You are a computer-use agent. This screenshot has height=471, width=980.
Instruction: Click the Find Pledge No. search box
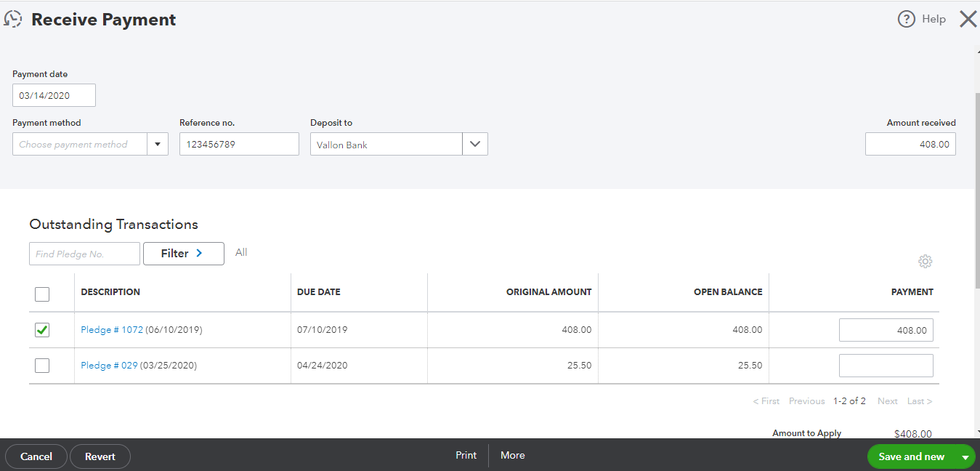tap(84, 254)
